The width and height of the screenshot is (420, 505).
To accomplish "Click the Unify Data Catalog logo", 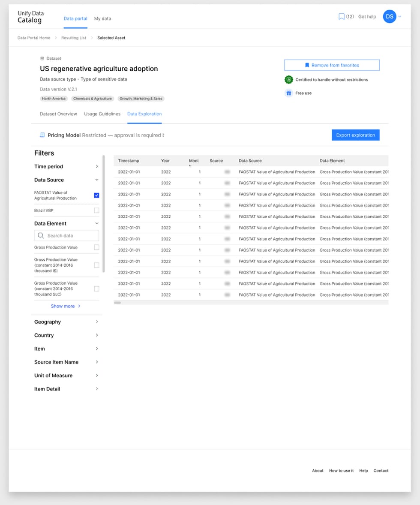I will click(x=30, y=17).
